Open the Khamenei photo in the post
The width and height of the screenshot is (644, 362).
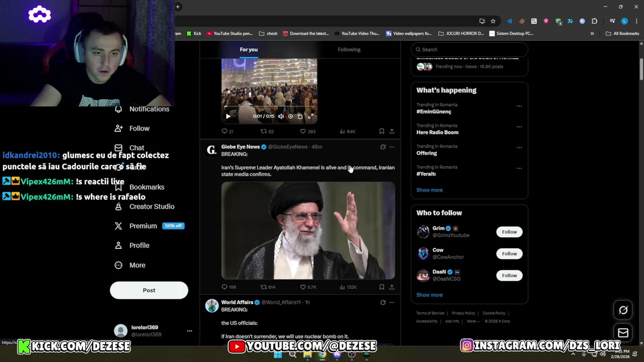(x=308, y=231)
